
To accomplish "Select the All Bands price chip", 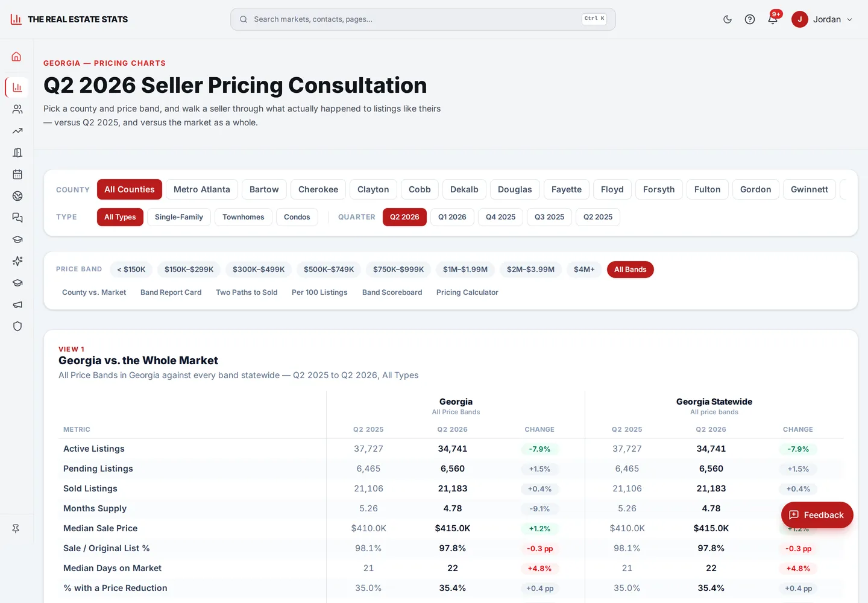I will point(631,270).
